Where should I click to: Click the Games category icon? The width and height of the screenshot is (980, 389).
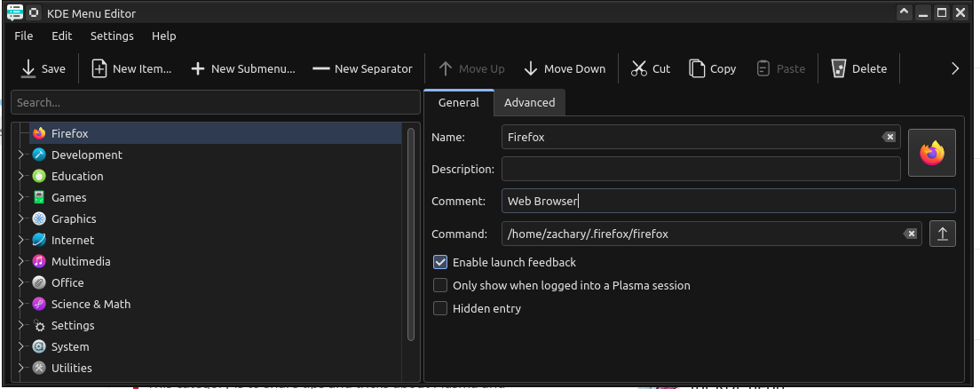click(39, 198)
